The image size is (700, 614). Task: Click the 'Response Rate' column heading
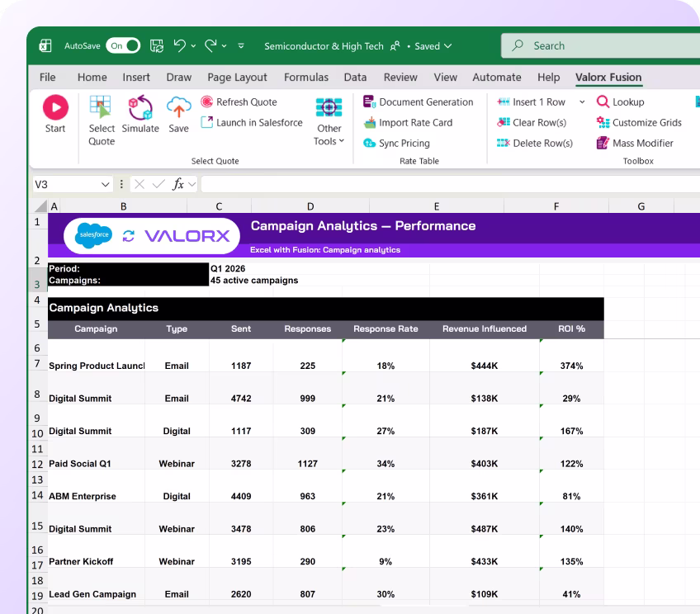(385, 328)
